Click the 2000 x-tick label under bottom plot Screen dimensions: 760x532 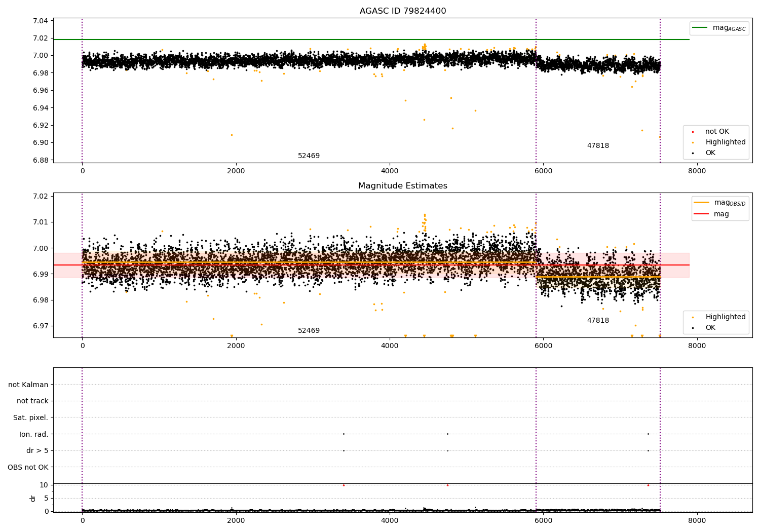click(236, 521)
